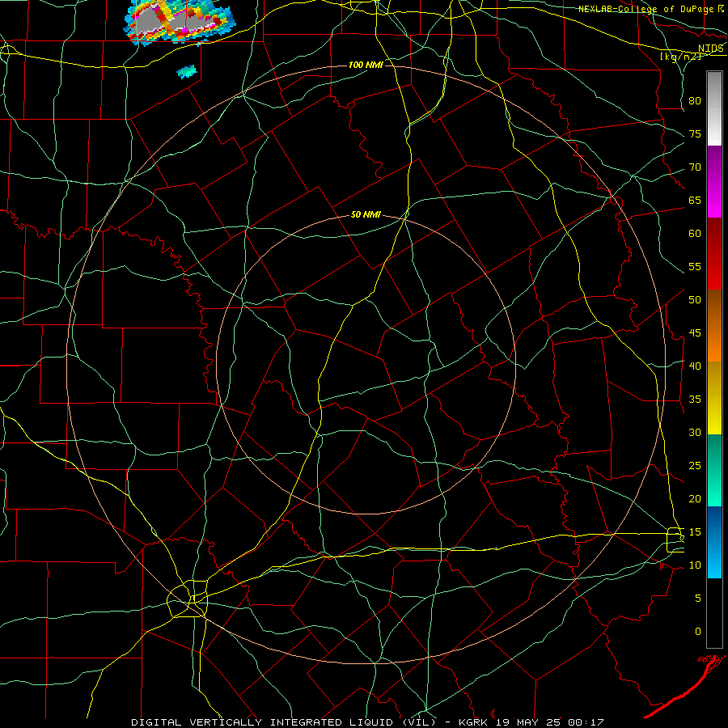Image resolution: width=728 pixels, height=728 pixels.
Task: Click the 100 NMI range ring label
Action: tap(366, 65)
